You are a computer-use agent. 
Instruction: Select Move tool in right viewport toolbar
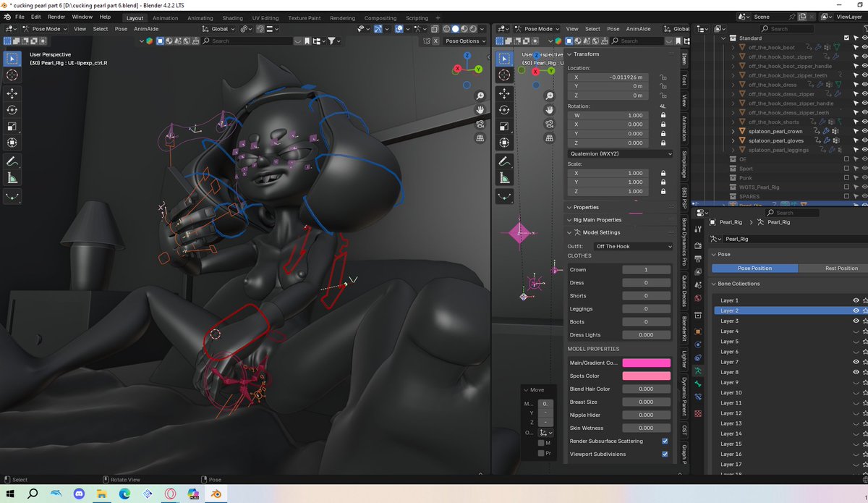[x=505, y=93]
